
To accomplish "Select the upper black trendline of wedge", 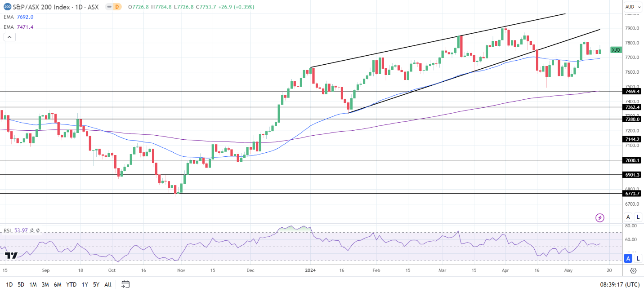I will click(x=437, y=40).
